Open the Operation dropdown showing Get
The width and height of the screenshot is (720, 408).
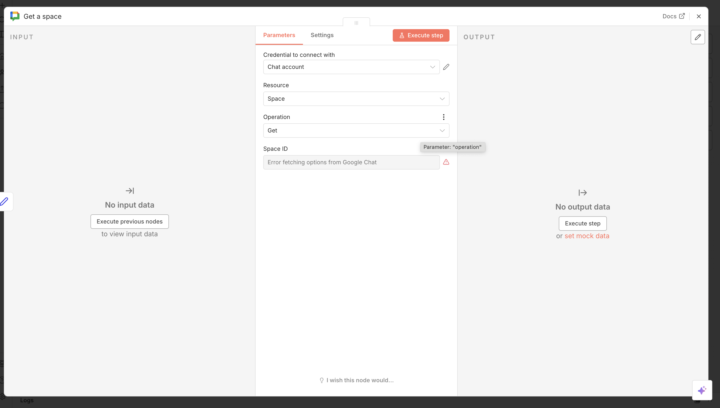tap(356, 130)
